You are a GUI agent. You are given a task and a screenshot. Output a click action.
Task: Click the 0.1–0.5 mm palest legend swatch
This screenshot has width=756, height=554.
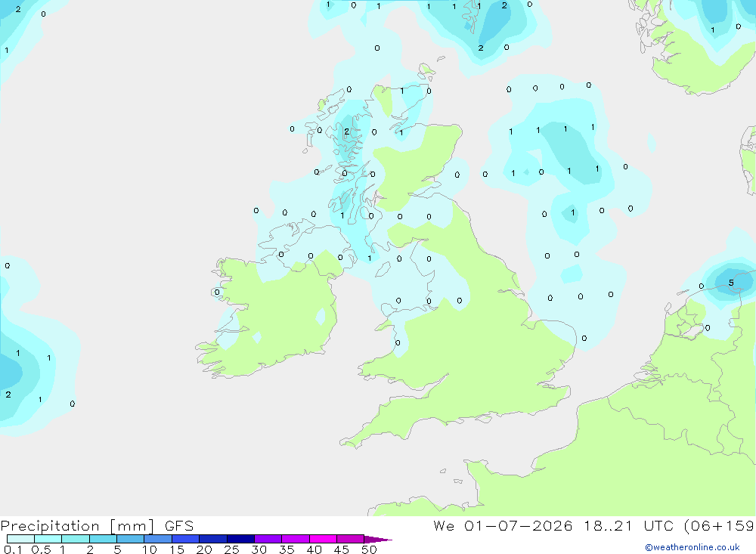[x=20, y=539]
